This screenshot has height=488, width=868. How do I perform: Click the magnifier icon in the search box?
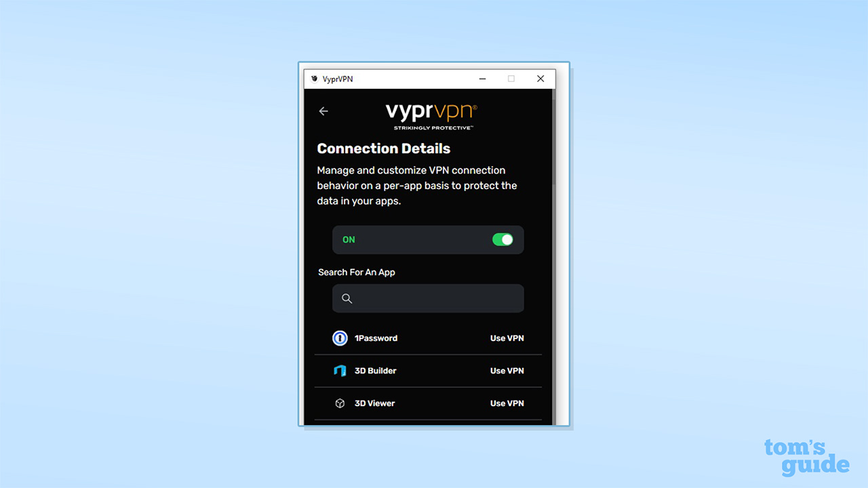coord(347,298)
